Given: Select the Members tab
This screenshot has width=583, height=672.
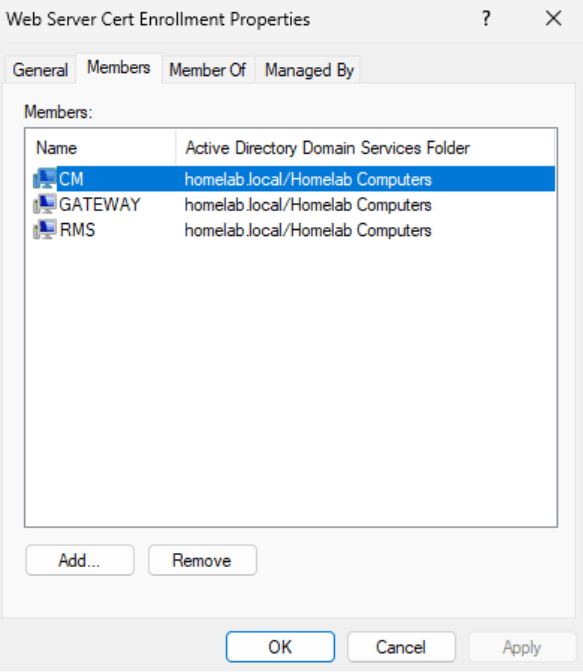Looking at the screenshot, I should tap(119, 68).
